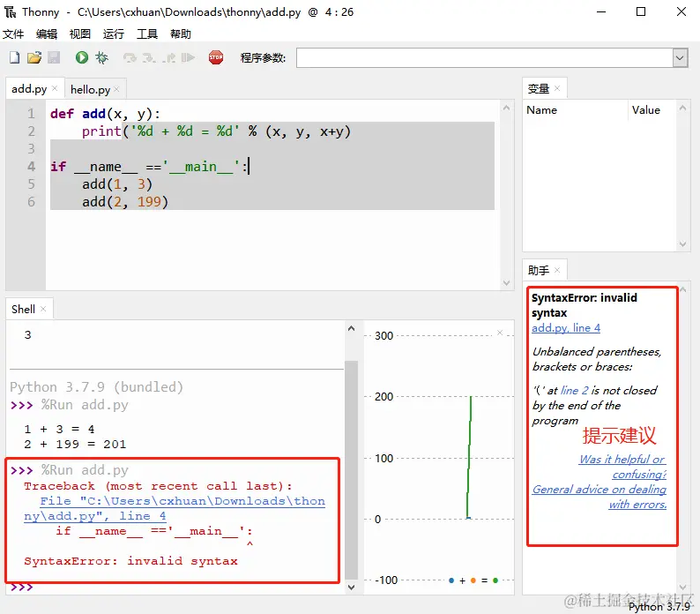This screenshot has height=614, width=700.
Task: Click Shell scrollbar down arrow
Action: click(x=352, y=588)
